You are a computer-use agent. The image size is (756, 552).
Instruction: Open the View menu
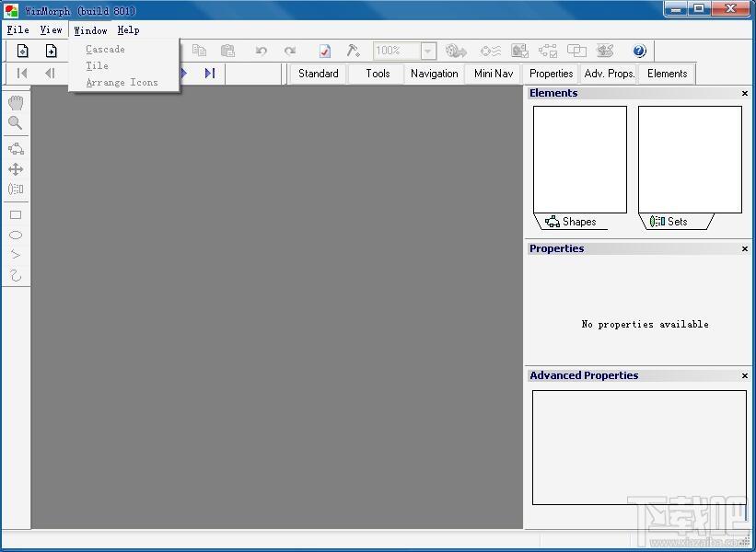[x=52, y=29]
